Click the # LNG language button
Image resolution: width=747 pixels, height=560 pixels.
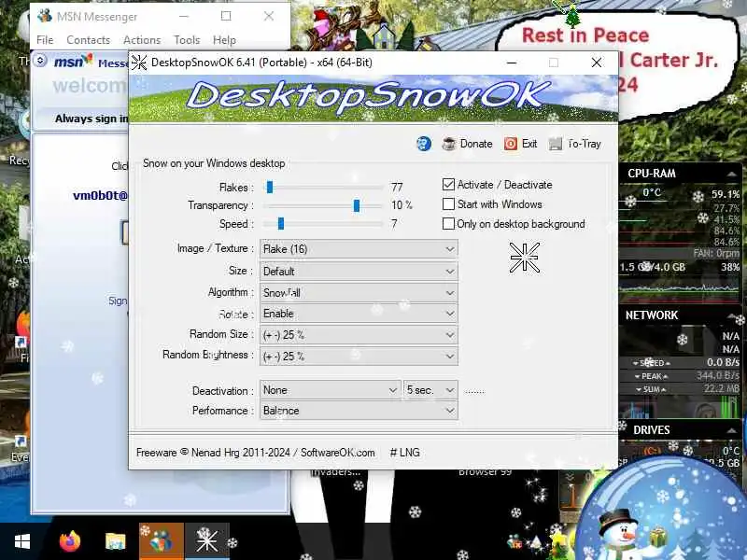[x=404, y=453]
